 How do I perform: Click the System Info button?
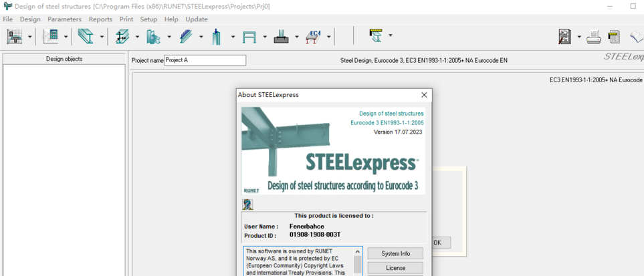click(x=395, y=253)
